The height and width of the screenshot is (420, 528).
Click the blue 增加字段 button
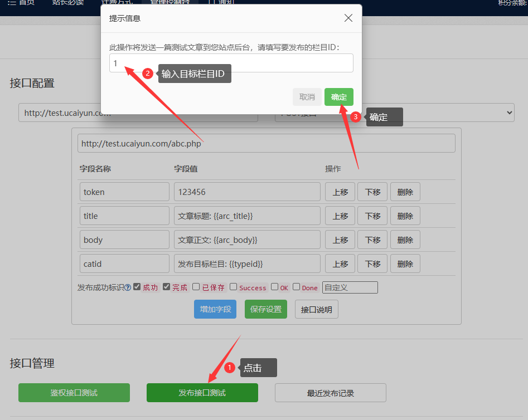click(215, 309)
